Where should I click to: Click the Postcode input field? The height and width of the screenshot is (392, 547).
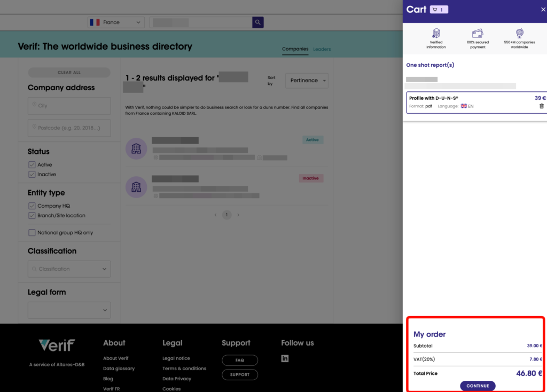click(x=69, y=128)
